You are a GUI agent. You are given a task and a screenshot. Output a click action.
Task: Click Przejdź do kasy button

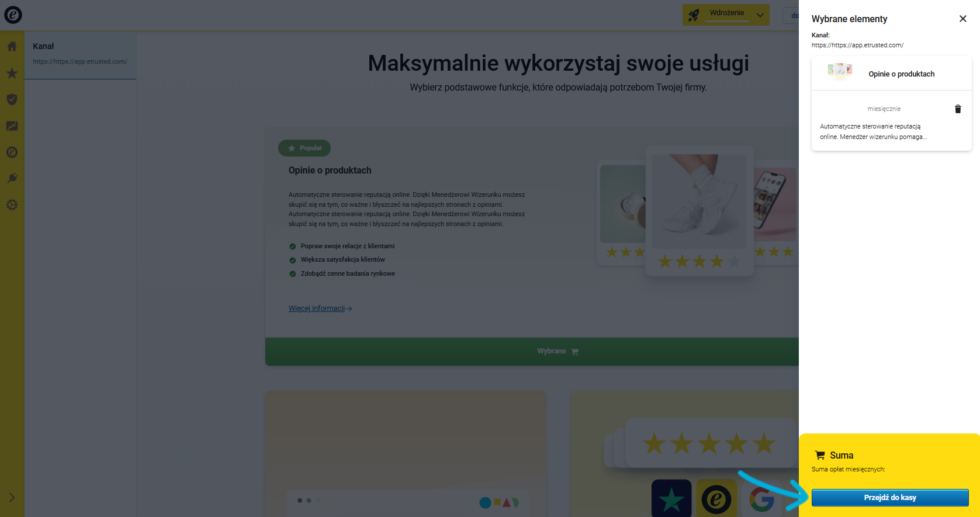tap(890, 498)
